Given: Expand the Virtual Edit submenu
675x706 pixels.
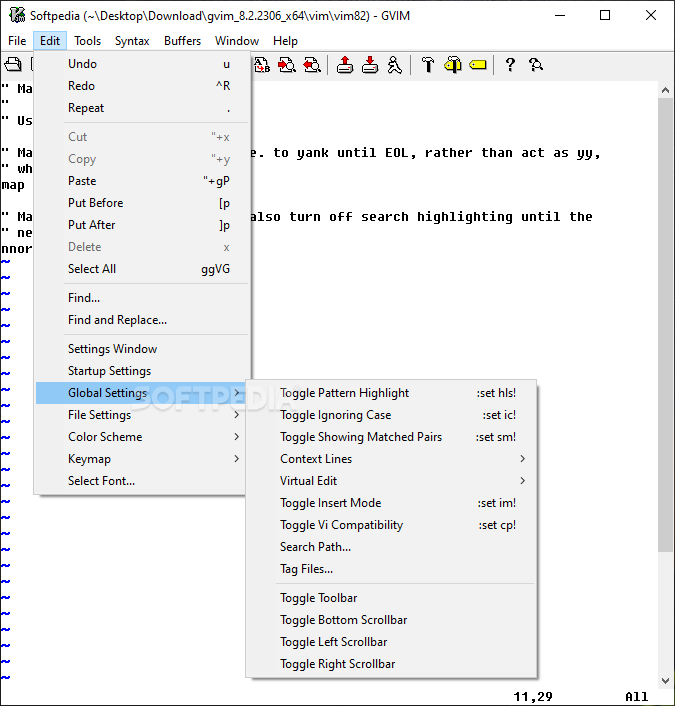Looking at the screenshot, I should pos(391,481).
